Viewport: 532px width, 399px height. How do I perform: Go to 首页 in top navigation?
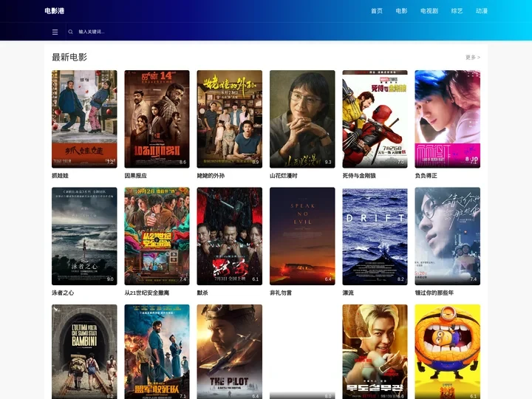pyautogui.click(x=377, y=11)
